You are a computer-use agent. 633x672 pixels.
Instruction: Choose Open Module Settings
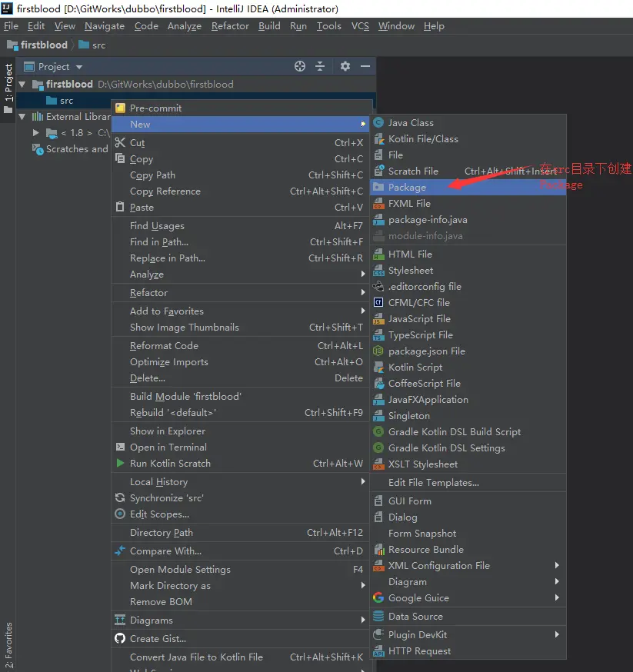(x=241, y=570)
